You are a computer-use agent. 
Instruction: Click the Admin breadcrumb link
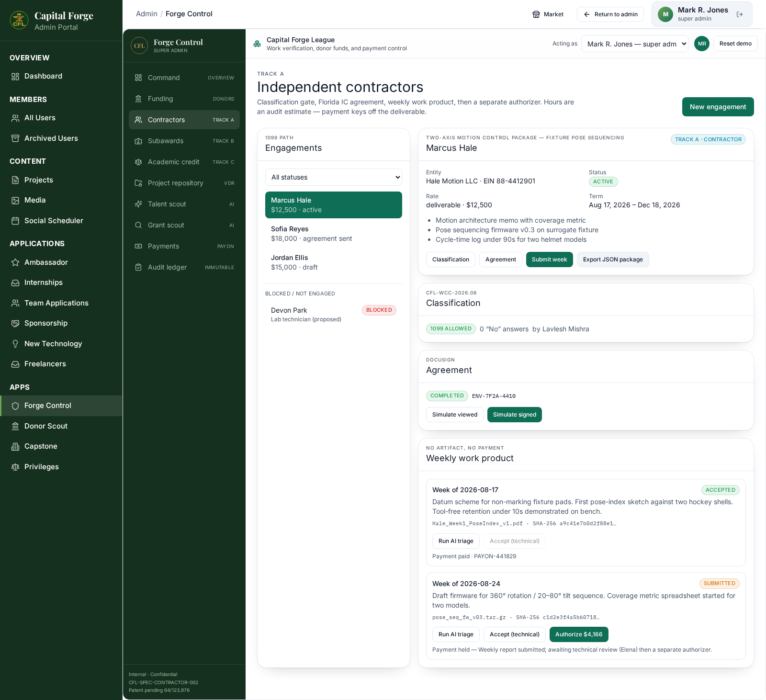coord(146,14)
